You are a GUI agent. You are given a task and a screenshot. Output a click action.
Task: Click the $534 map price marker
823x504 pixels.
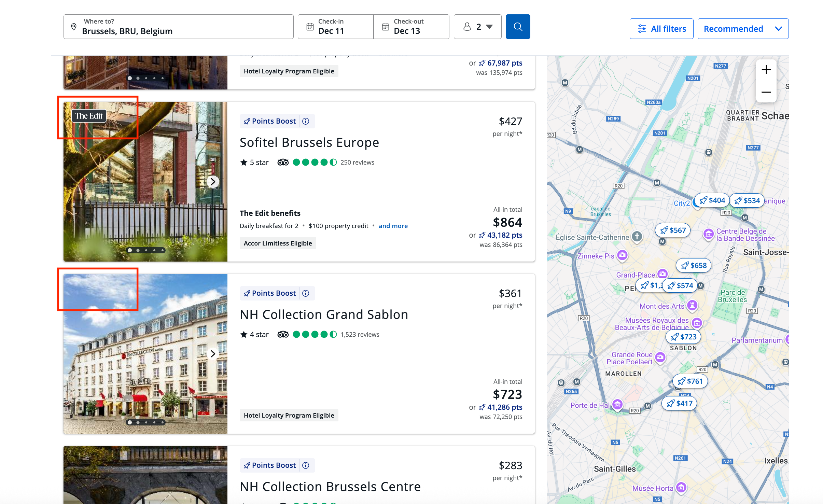[x=747, y=201]
